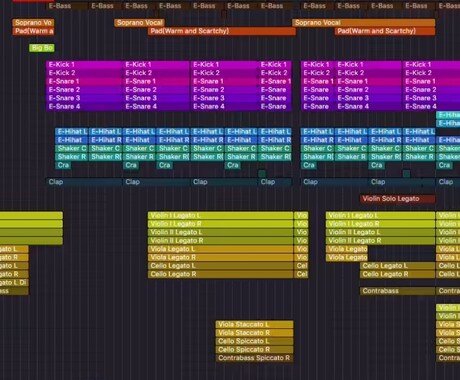The height and width of the screenshot is (380, 460).
Task: Pick the Cello Spiccato R region
Action: [x=254, y=349]
